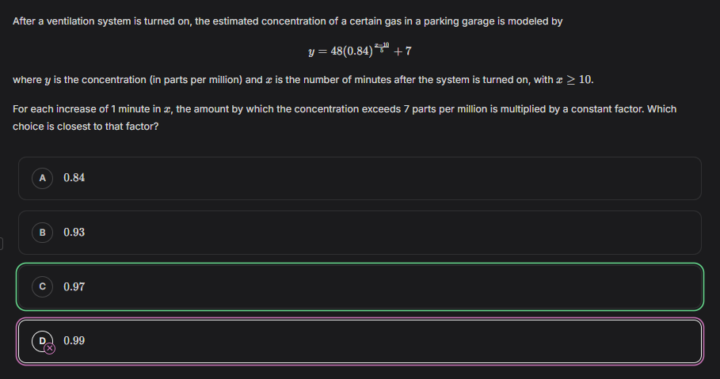Screen dimensions: 720x379
Task: Click the 0.93 value text
Action: (x=74, y=232)
